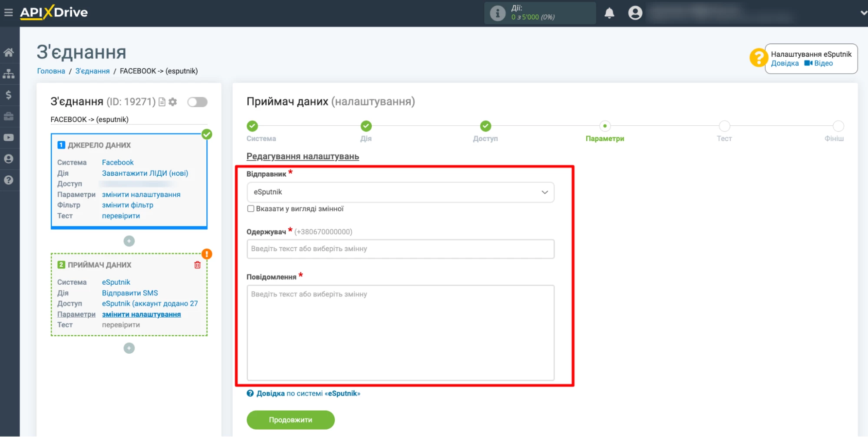
Task: Click the yellow question mark help icon
Action: tap(759, 58)
